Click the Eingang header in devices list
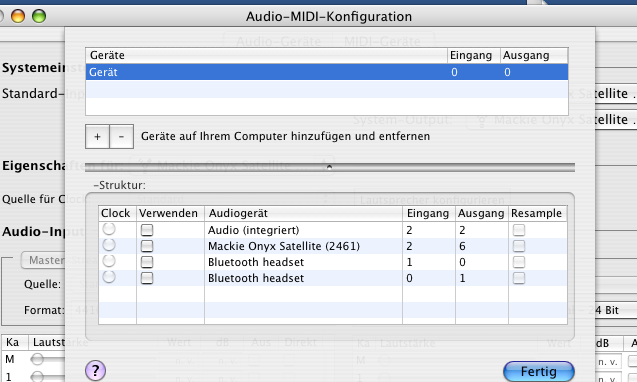This screenshot has height=382, width=637. point(474,55)
